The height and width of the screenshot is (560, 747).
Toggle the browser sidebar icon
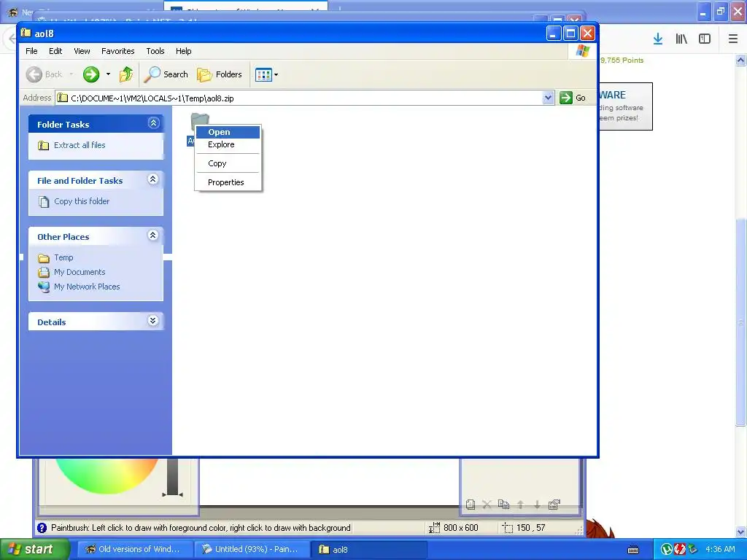pos(705,39)
